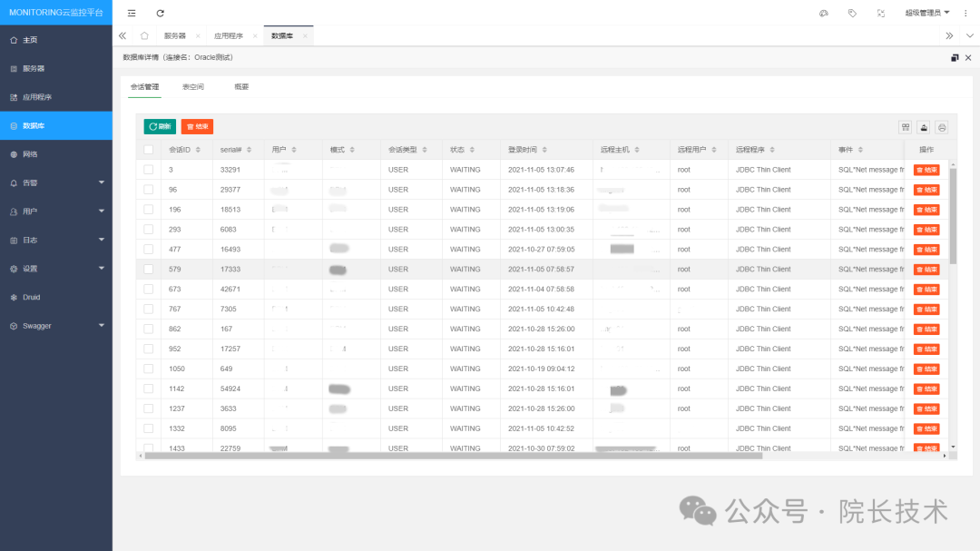
Task: Click the MONITORING云监控平台 logo
Action: 56,13
